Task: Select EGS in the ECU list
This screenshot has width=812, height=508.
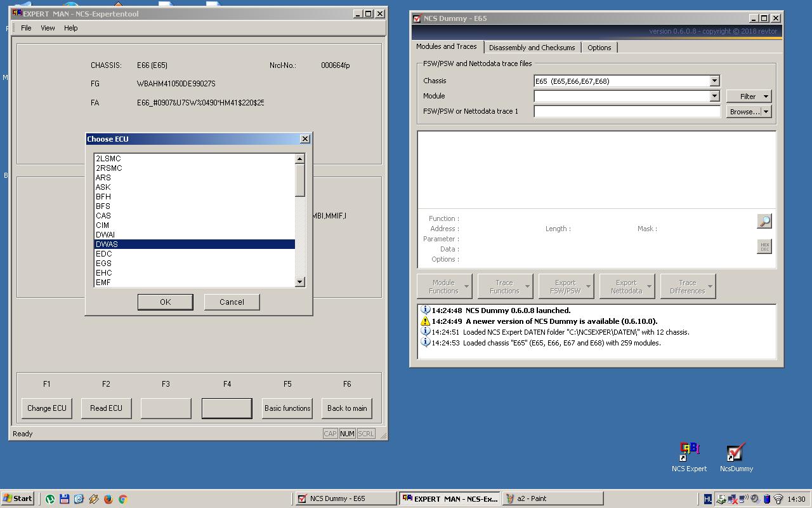Action: (x=194, y=263)
